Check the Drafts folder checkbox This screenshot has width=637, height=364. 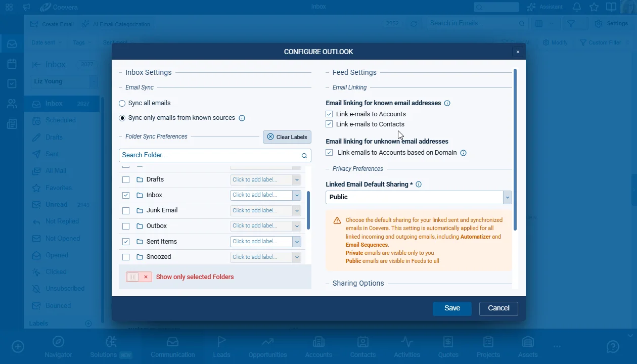pos(126,179)
